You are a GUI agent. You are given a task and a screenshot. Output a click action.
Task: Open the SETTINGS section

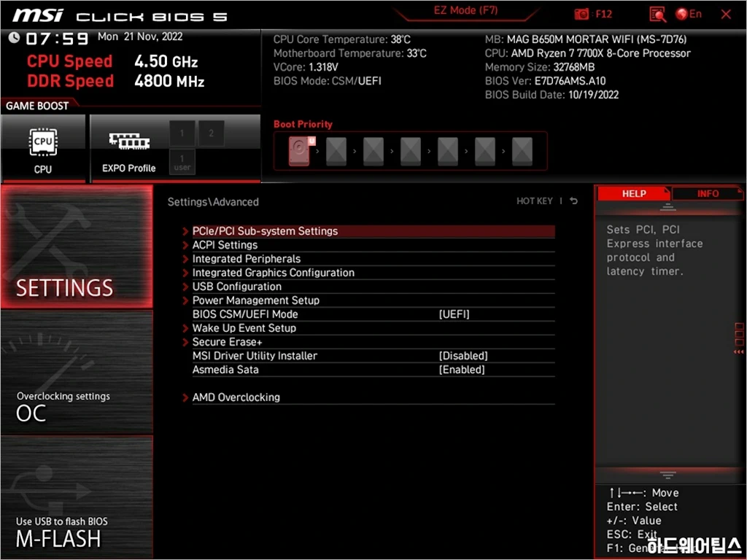[x=77, y=246]
